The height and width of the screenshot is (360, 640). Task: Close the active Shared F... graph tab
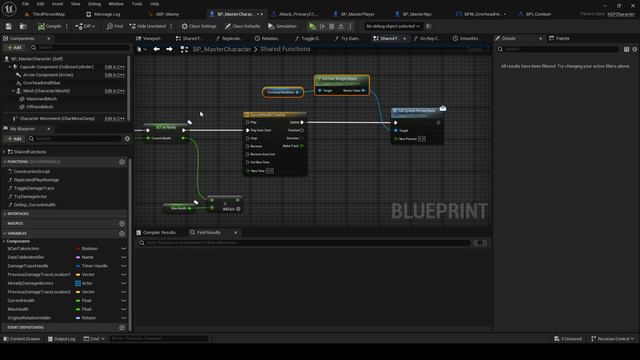[x=404, y=38]
